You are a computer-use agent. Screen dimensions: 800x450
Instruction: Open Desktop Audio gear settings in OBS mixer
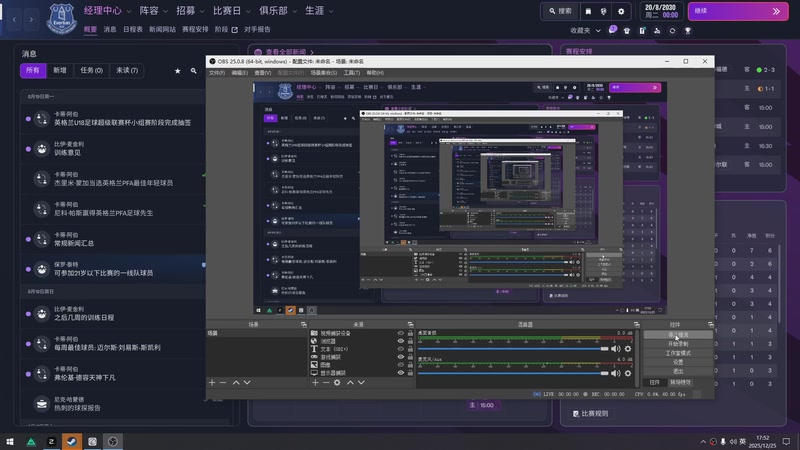coord(628,348)
